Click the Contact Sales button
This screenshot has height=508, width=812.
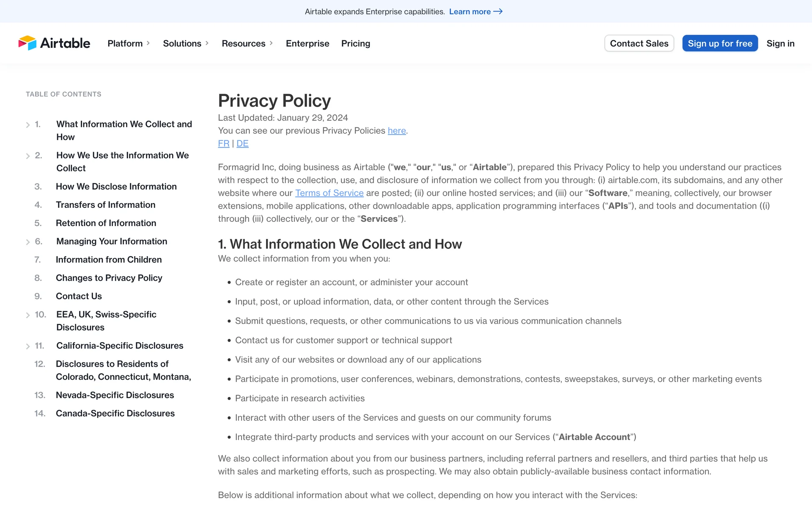point(639,43)
